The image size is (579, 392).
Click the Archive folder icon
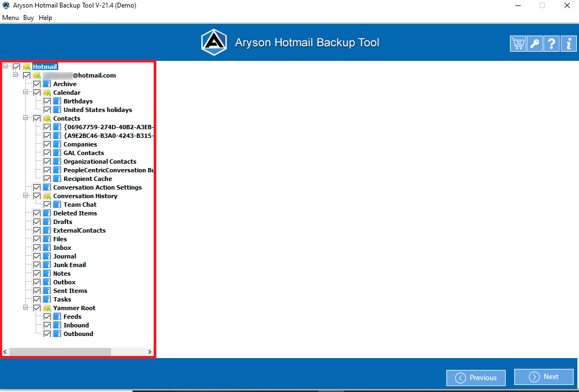[47, 84]
